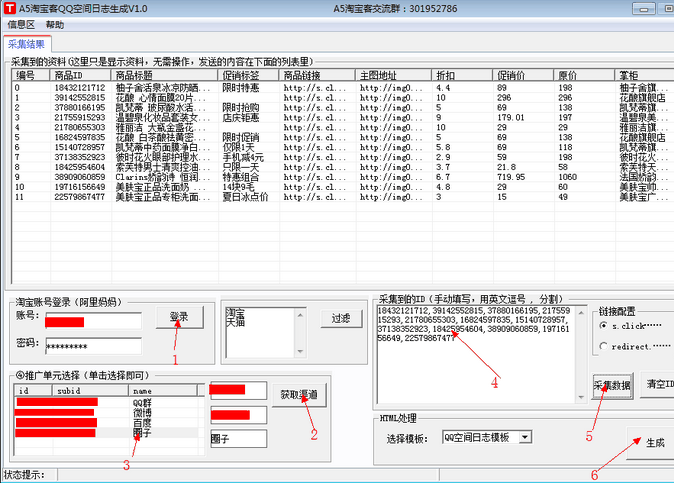This screenshot has width=674, height=483.
Task: Click the 719.95 promo price cell
Action: 511,177
